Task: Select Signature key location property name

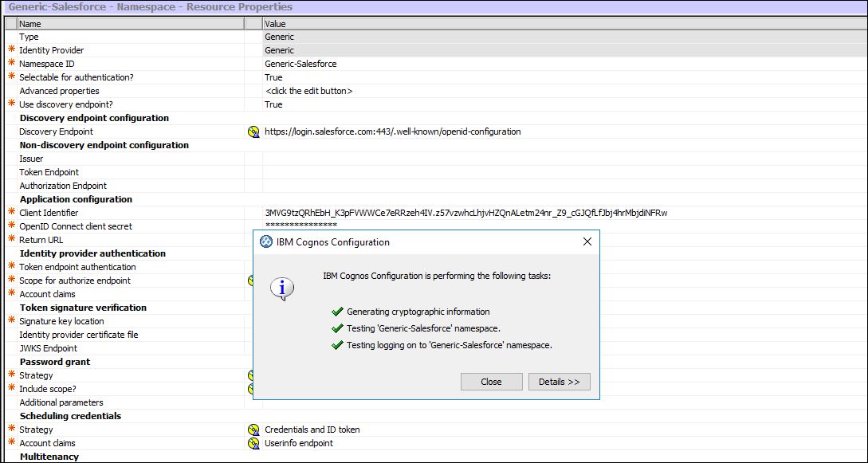Action: pos(61,321)
